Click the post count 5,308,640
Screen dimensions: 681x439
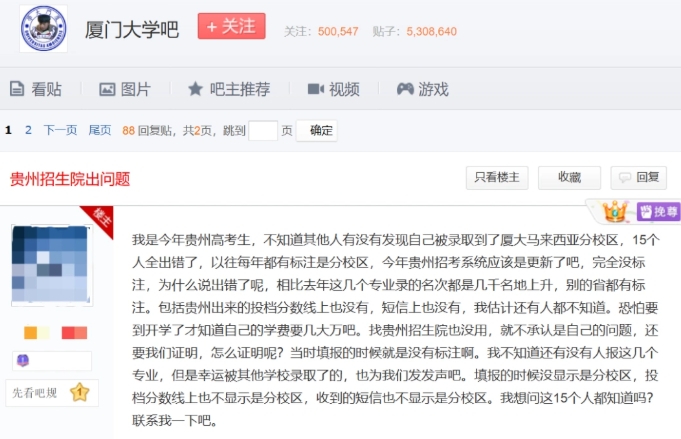click(431, 31)
